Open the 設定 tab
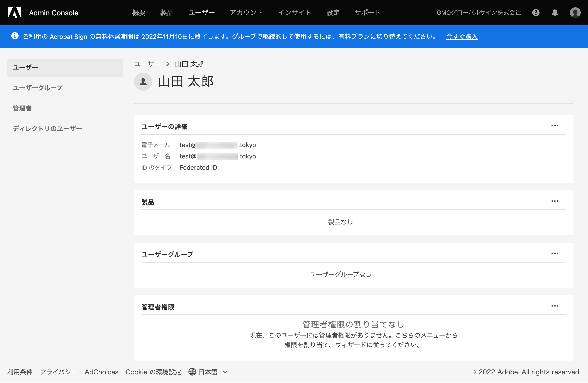 (333, 13)
